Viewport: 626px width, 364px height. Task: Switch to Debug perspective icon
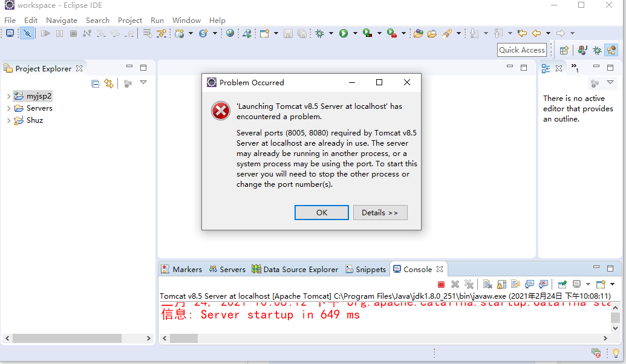pyautogui.click(x=597, y=50)
